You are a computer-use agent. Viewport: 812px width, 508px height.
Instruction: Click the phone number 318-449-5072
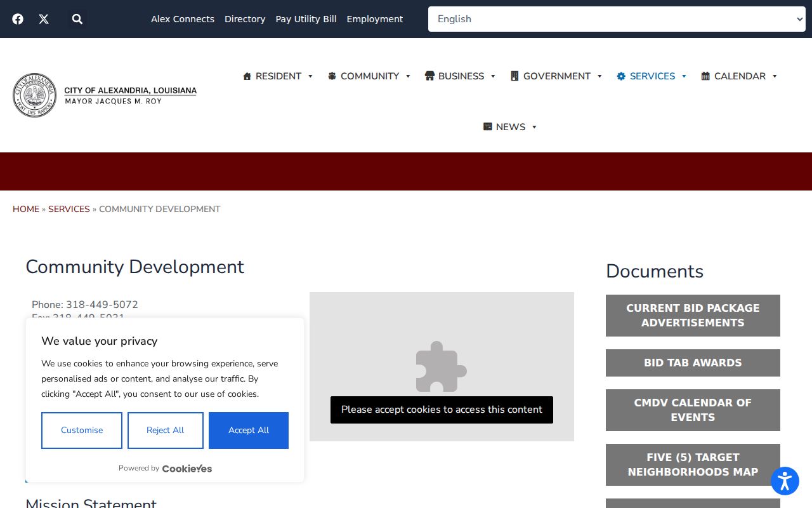coord(102,305)
